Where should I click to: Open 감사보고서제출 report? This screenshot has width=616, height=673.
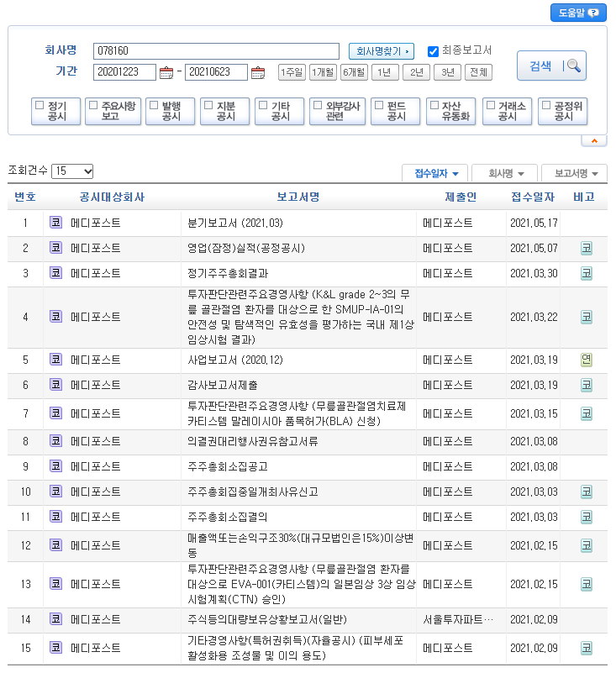coord(223,385)
